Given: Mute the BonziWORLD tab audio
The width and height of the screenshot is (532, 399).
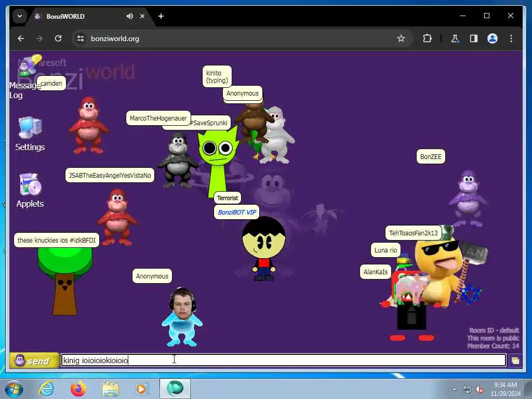Looking at the screenshot, I should point(129,16).
